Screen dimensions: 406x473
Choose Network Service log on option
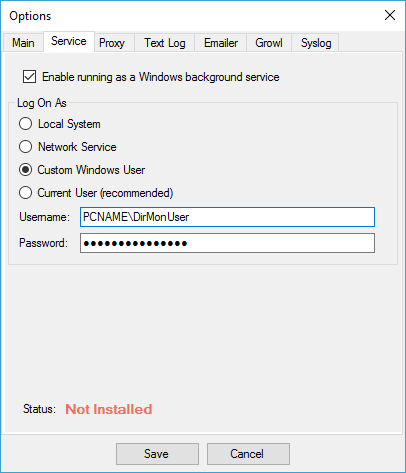click(x=26, y=147)
